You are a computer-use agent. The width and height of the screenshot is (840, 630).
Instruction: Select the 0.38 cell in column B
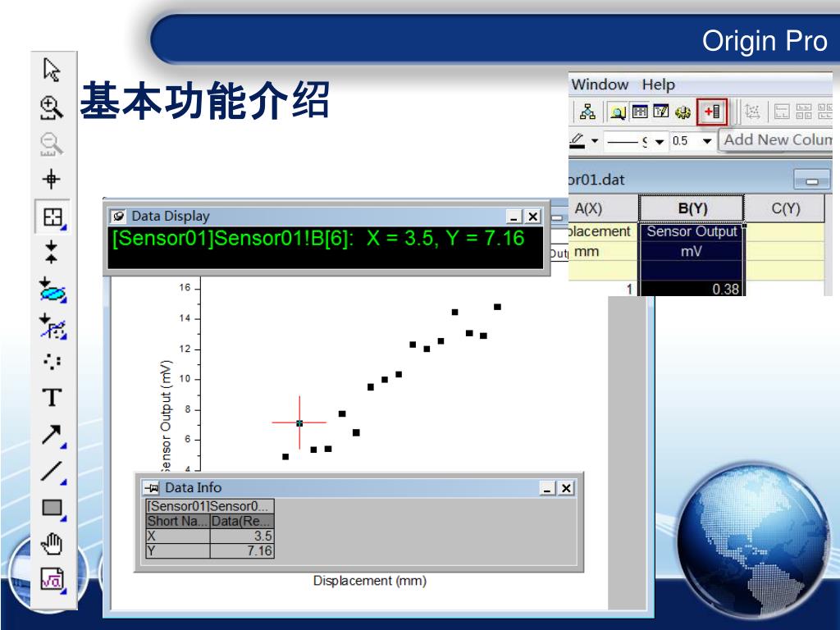[x=692, y=289]
